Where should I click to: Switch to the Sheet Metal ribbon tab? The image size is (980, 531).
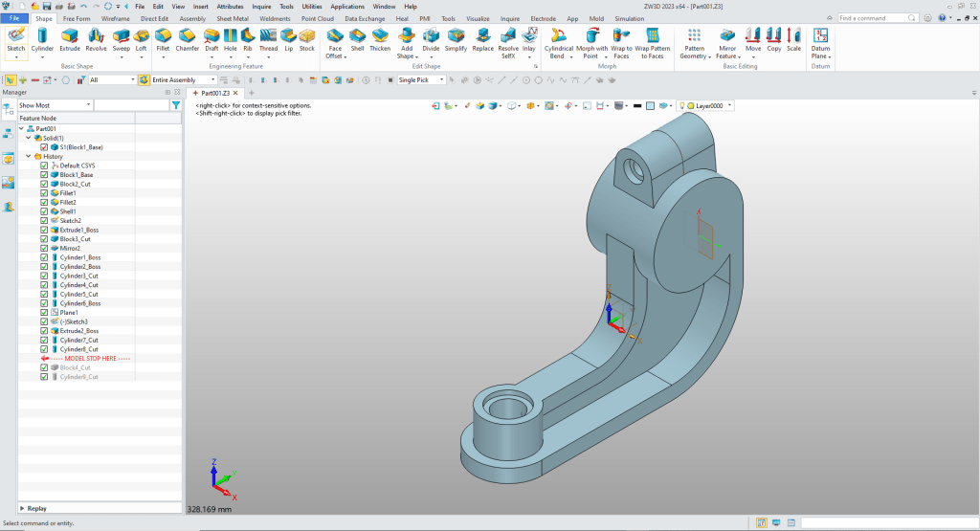pyautogui.click(x=231, y=18)
